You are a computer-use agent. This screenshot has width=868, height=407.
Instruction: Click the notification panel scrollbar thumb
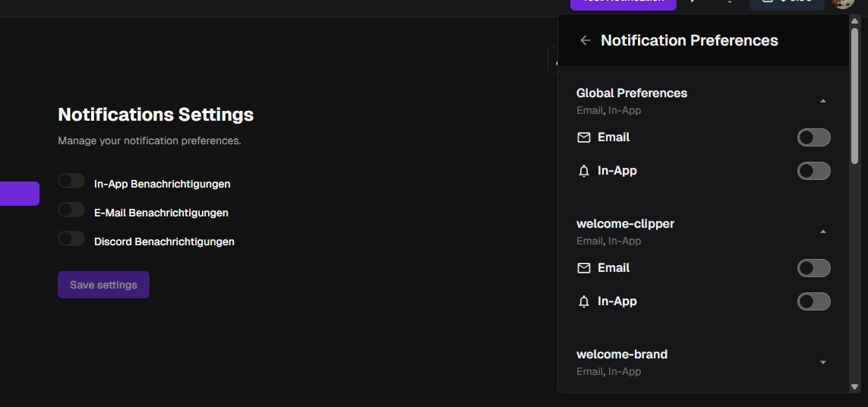click(855, 95)
